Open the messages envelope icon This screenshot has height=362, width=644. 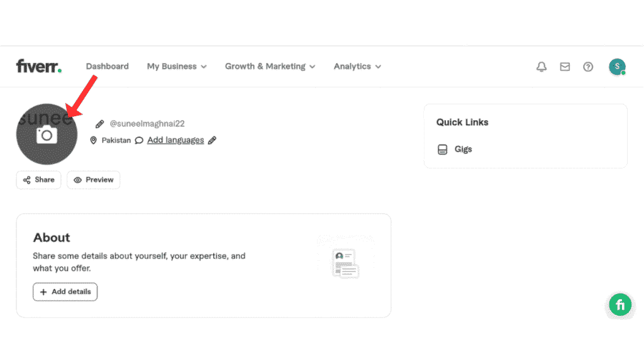(565, 67)
